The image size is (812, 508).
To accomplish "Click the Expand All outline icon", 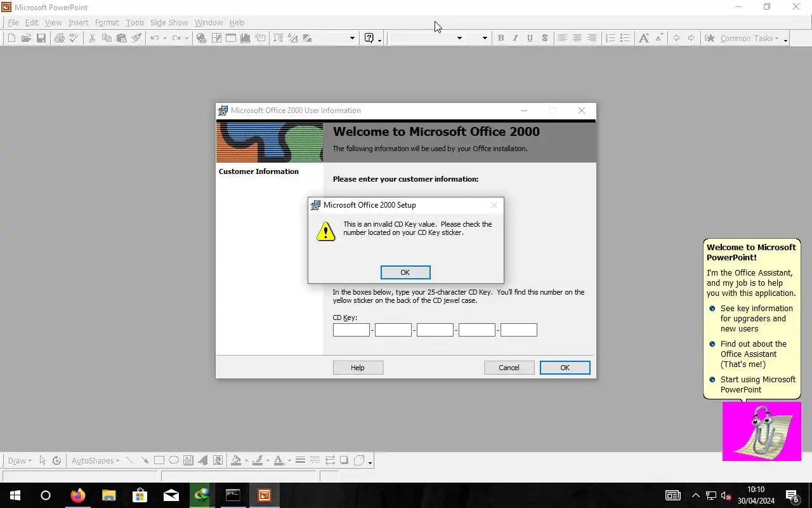I will click(x=278, y=38).
